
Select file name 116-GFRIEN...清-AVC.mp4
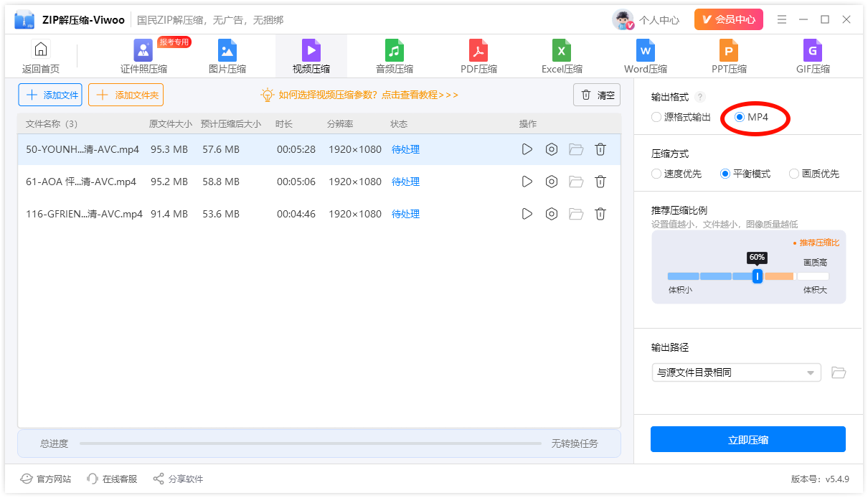(x=84, y=214)
